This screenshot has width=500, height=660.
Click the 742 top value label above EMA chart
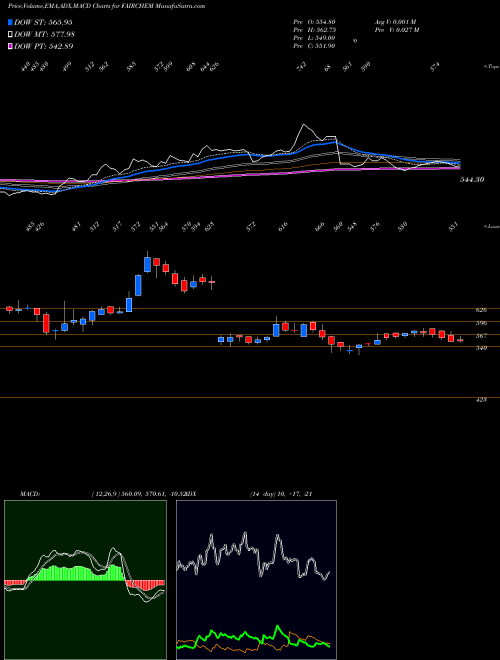[301, 67]
